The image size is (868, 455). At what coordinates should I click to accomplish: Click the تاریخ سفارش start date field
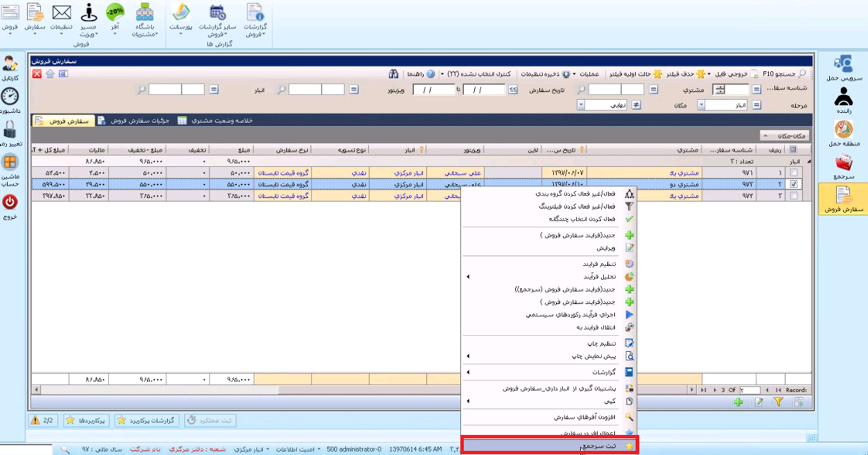click(484, 89)
